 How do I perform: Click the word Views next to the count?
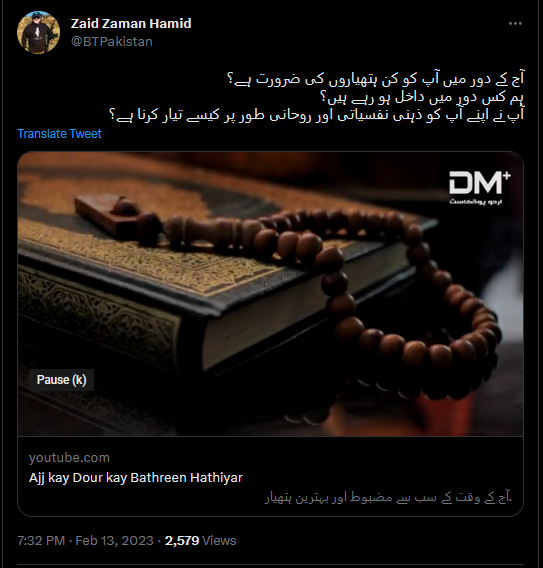click(219, 540)
